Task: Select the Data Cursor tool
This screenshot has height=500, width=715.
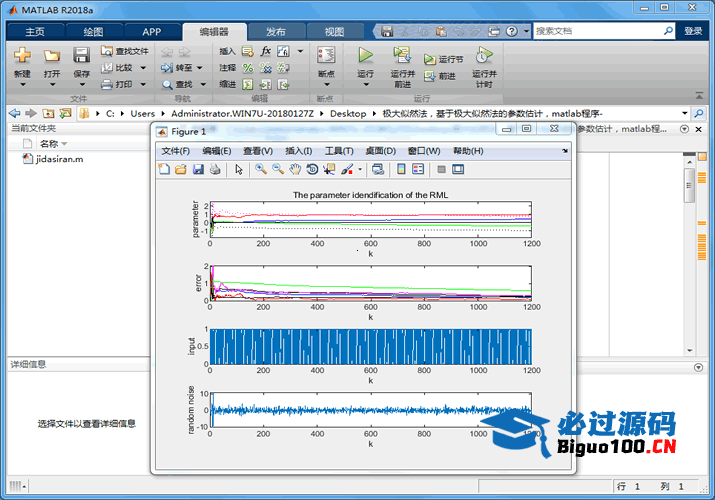Action: (x=329, y=170)
